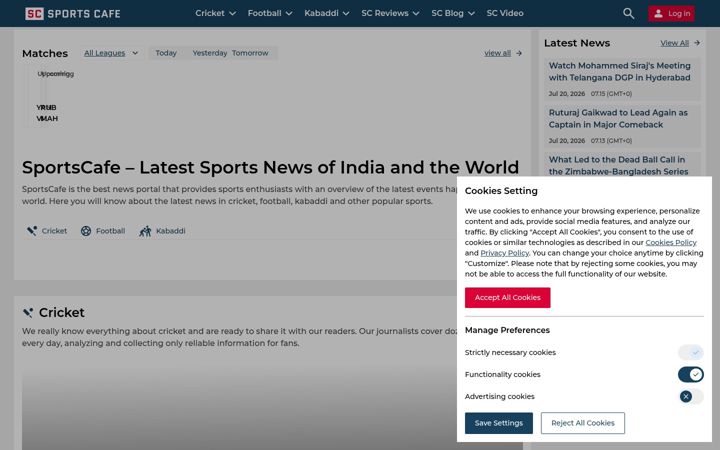The height and width of the screenshot is (450, 720).
Task: Open Dead Ball Call Zimbabwe-Bangladesh article
Action: pos(619,165)
